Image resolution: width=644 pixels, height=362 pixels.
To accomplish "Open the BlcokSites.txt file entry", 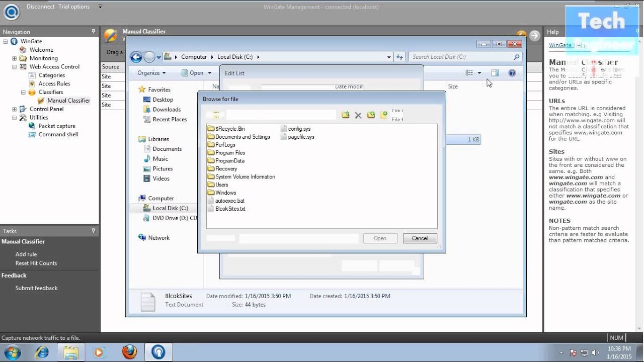I will tap(226, 209).
